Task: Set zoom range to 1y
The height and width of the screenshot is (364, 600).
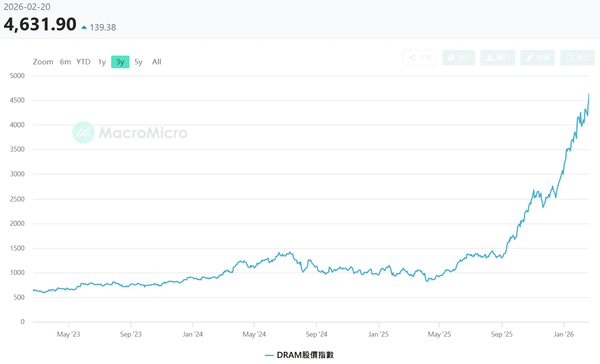Action: click(x=102, y=62)
